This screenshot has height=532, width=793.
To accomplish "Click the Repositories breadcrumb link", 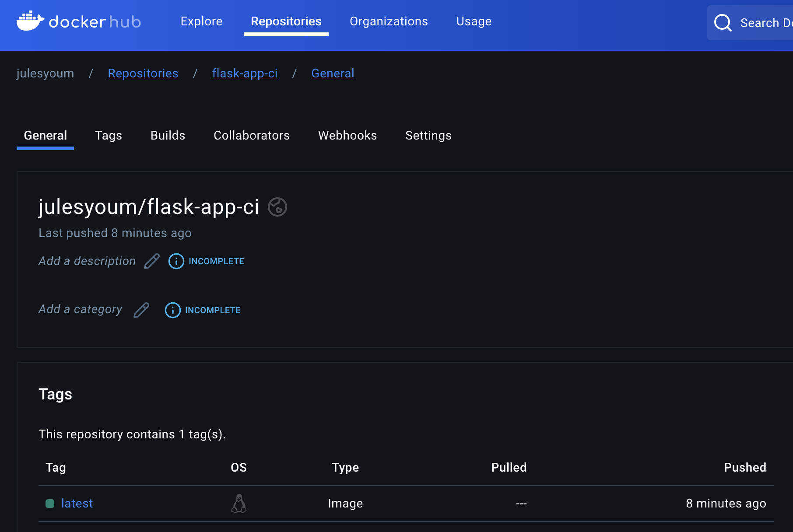I will coord(143,73).
